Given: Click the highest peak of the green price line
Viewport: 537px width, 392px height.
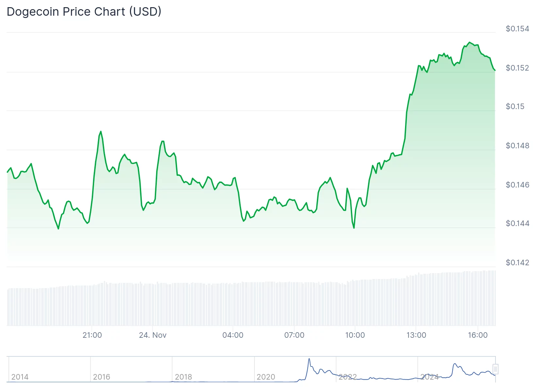Looking at the screenshot, I should coord(470,42).
